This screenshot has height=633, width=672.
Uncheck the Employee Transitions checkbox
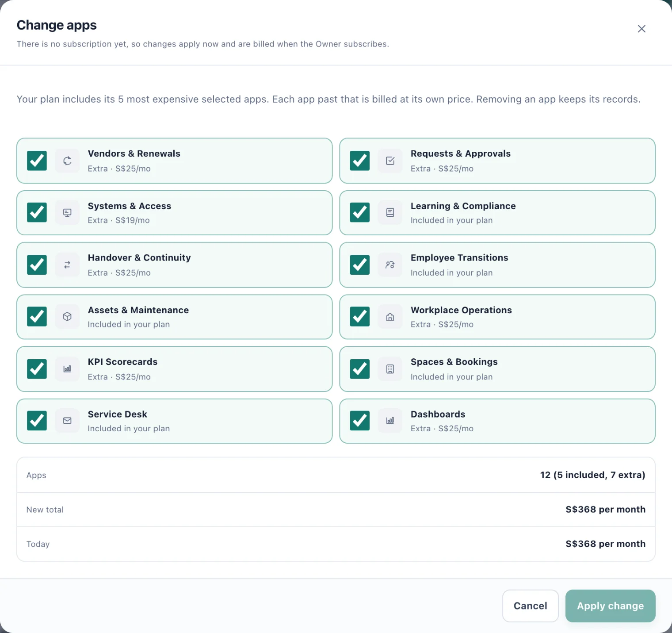coord(360,265)
